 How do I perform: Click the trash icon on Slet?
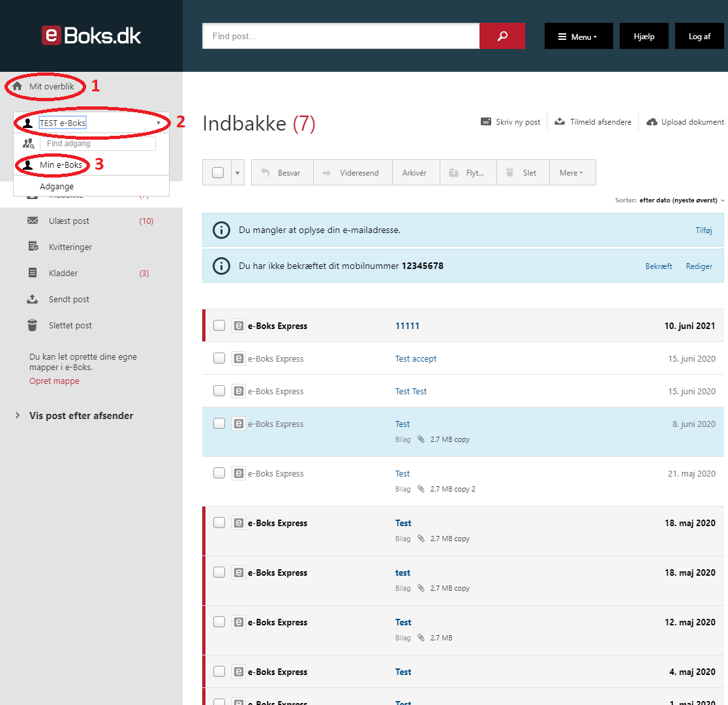tap(509, 172)
